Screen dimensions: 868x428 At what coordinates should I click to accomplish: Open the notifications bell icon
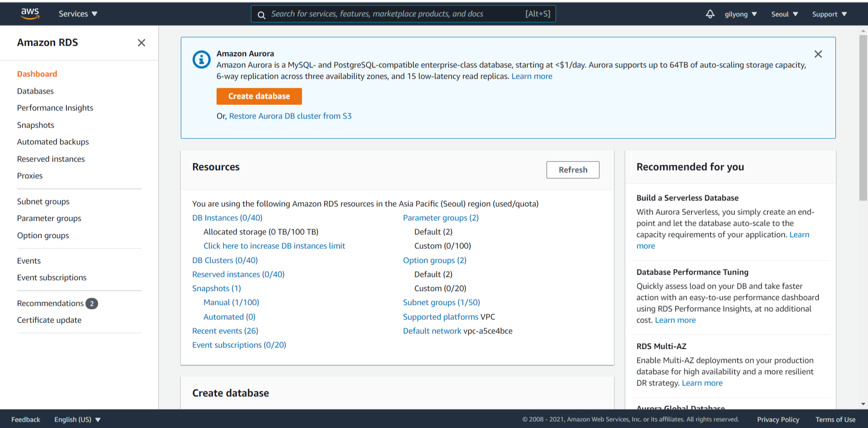(710, 14)
